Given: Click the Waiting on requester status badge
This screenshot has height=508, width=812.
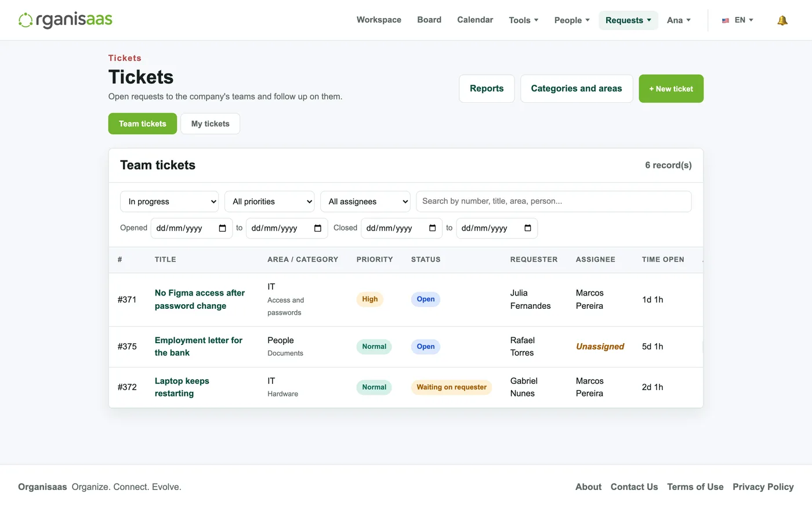Looking at the screenshot, I should tap(451, 387).
